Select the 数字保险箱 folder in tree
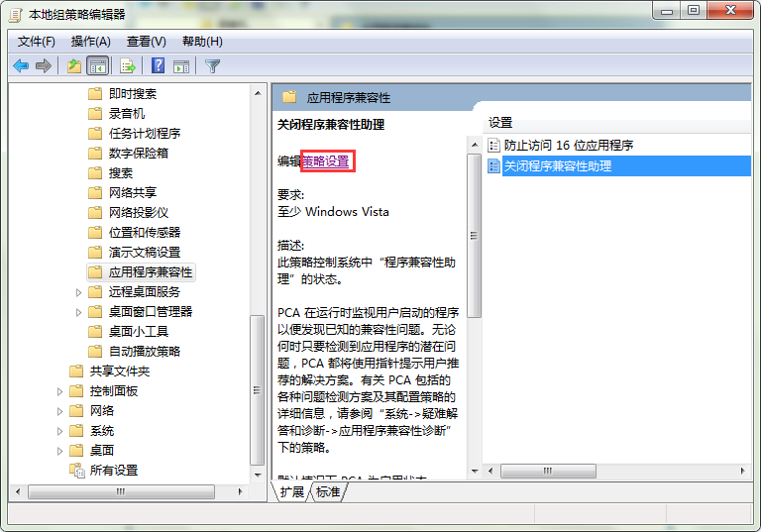This screenshot has height=532, width=761. click(138, 154)
